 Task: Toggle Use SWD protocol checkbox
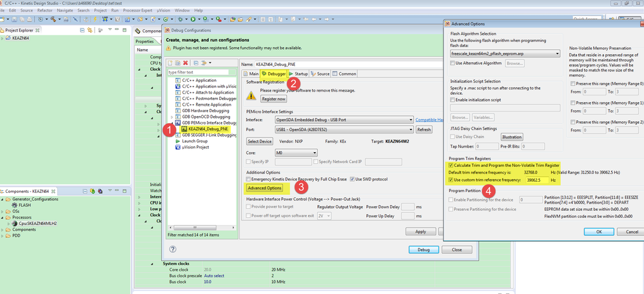(x=351, y=179)
